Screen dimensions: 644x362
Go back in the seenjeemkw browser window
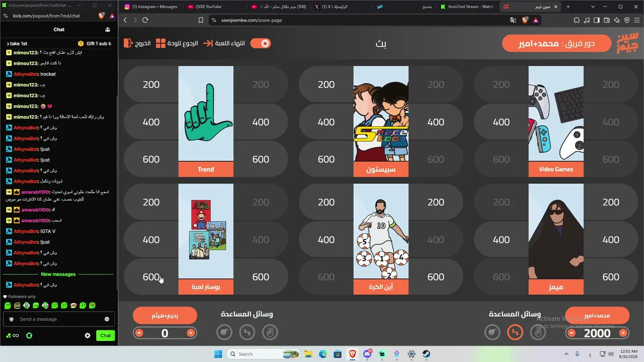coord(125,20)
